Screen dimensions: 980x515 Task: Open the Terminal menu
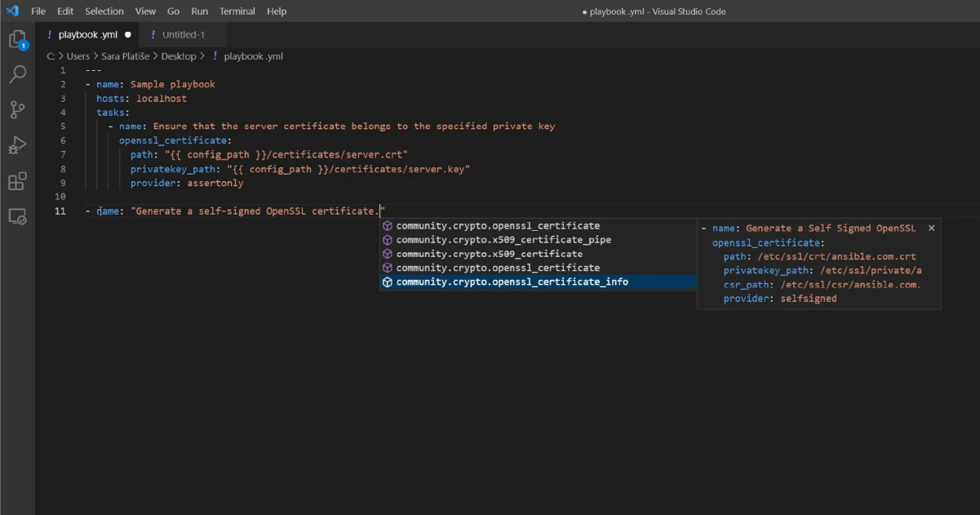pyautogui.click(x=237, y=11)
